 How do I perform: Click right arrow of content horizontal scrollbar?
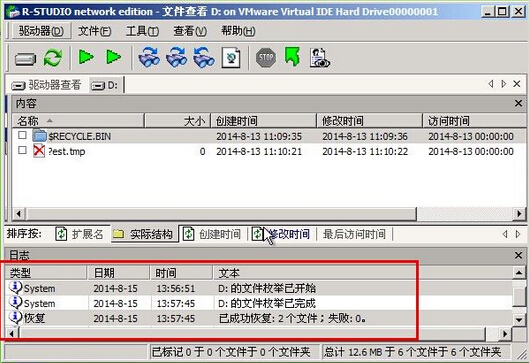click(519, 214)
